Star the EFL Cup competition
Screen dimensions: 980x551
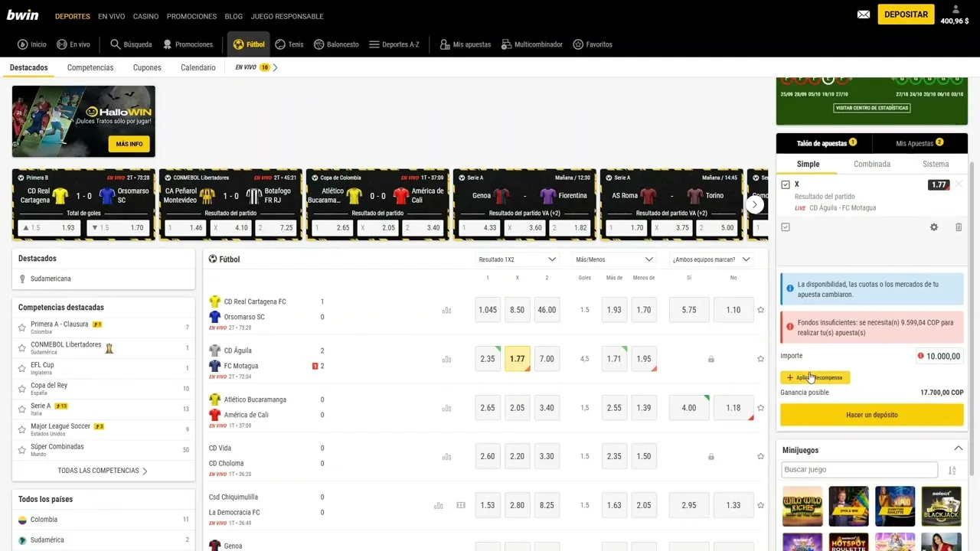click(x=22, y=368)
